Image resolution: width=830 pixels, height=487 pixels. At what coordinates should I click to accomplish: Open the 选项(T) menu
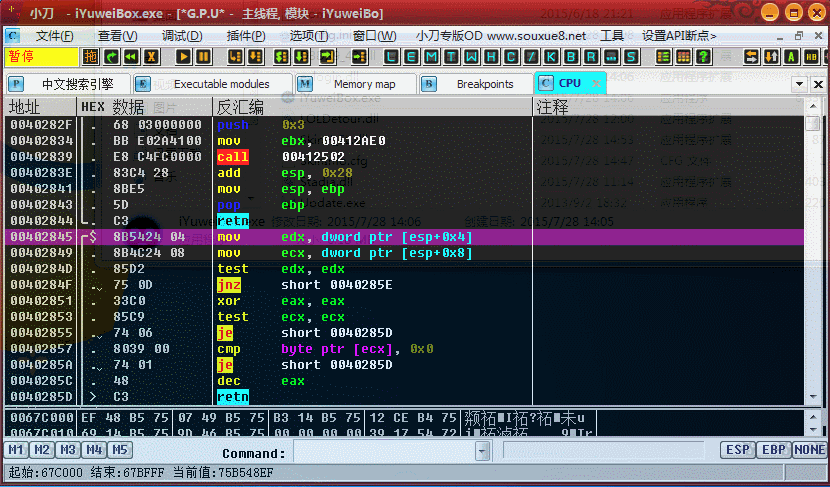coord(309,36)
